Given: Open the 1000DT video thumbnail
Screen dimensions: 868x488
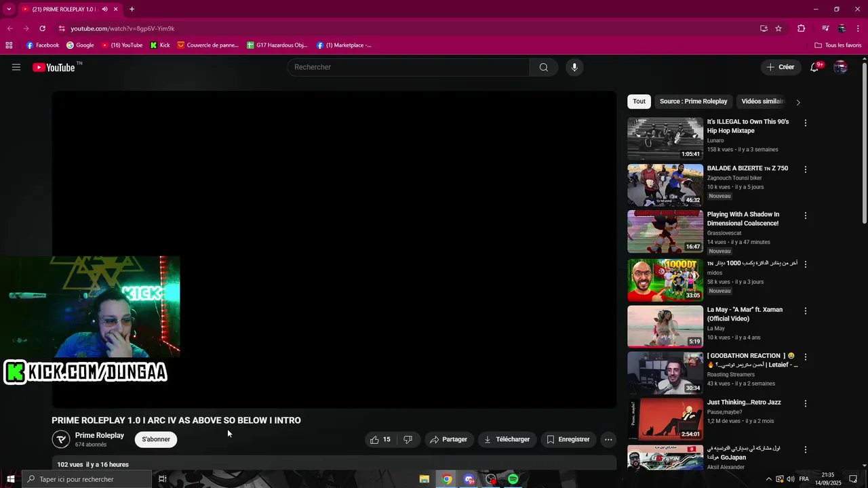Looking at the screenshot, I should 665,280.
